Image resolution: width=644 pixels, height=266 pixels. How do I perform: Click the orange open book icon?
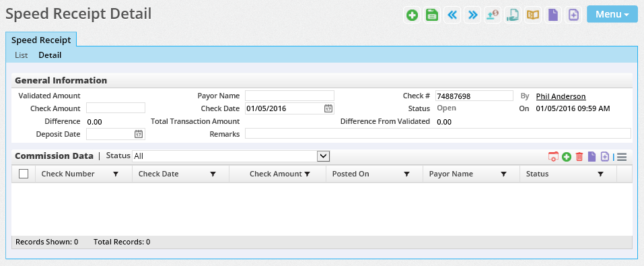(x=533, y=15)
